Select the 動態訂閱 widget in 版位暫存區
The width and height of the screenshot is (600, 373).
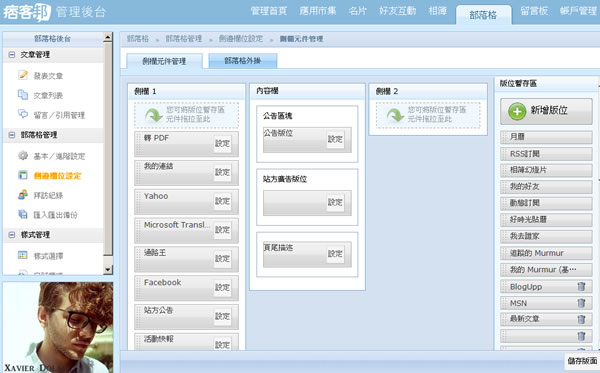click(546, 203)
